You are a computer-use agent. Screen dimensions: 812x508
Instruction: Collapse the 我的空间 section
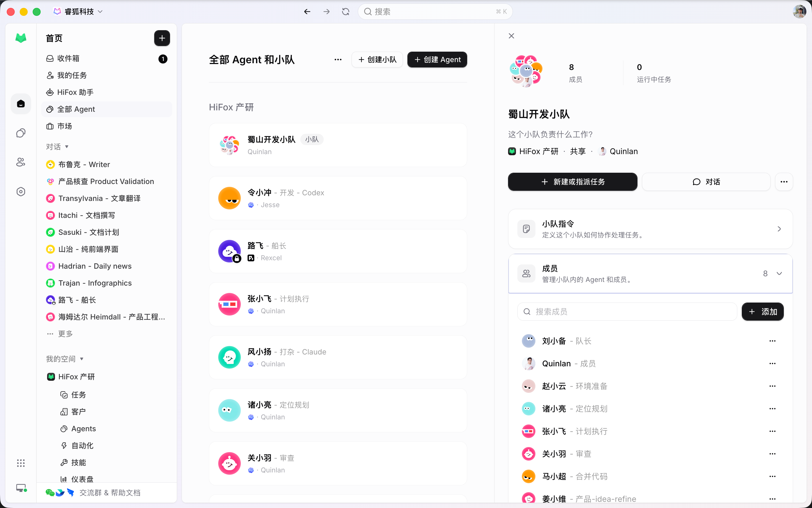(65, 359)
